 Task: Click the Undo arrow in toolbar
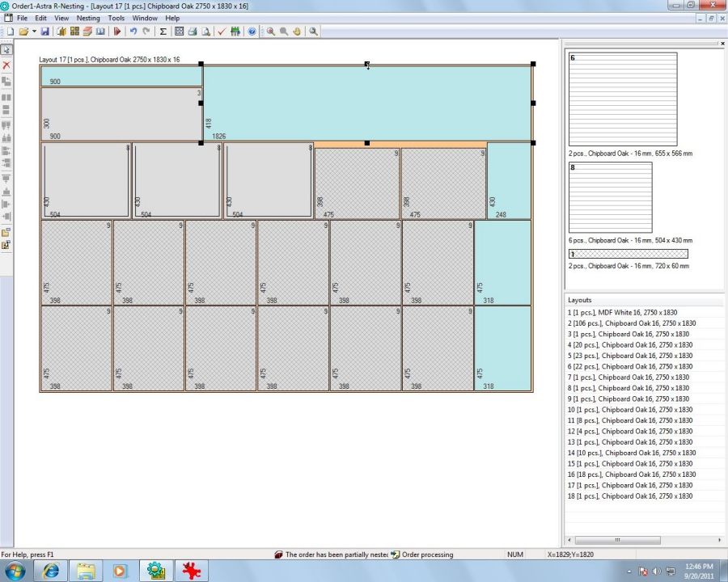point(133,32)
